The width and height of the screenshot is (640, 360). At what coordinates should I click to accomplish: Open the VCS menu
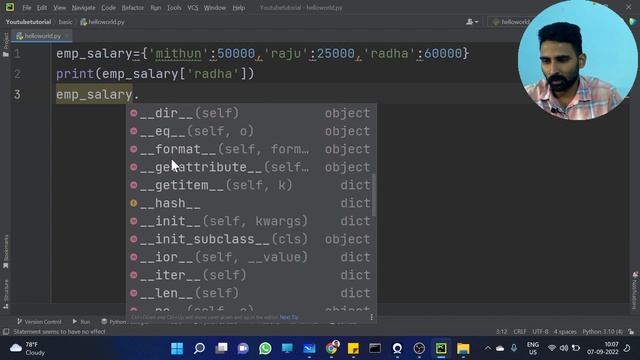[x=193, y=8]
